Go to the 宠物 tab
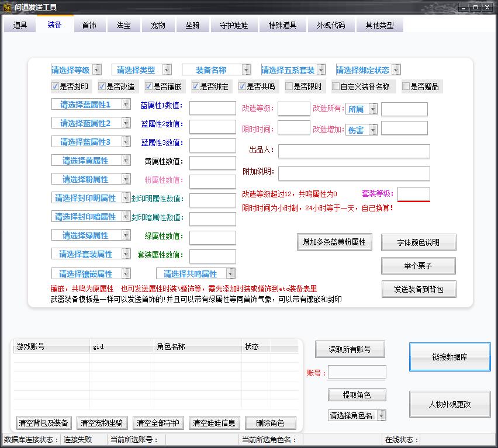 (x=158, y=25)
